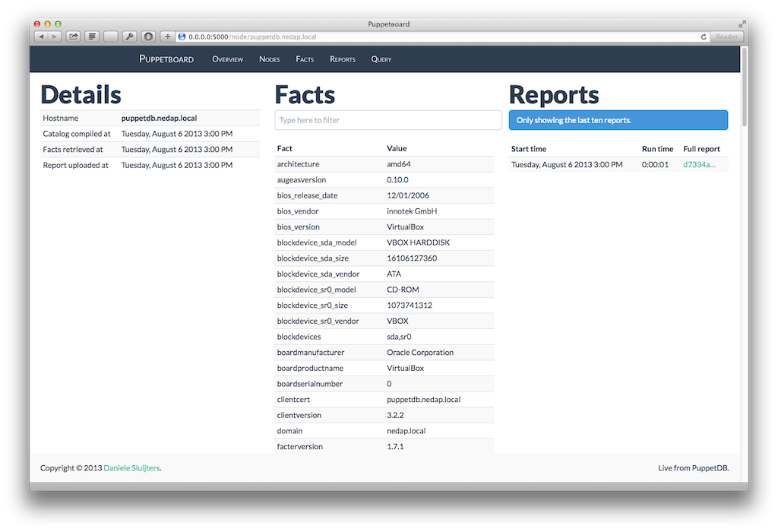Navigate to the Reports page
This screenshot has width=778, height=532.
[343, 59]
